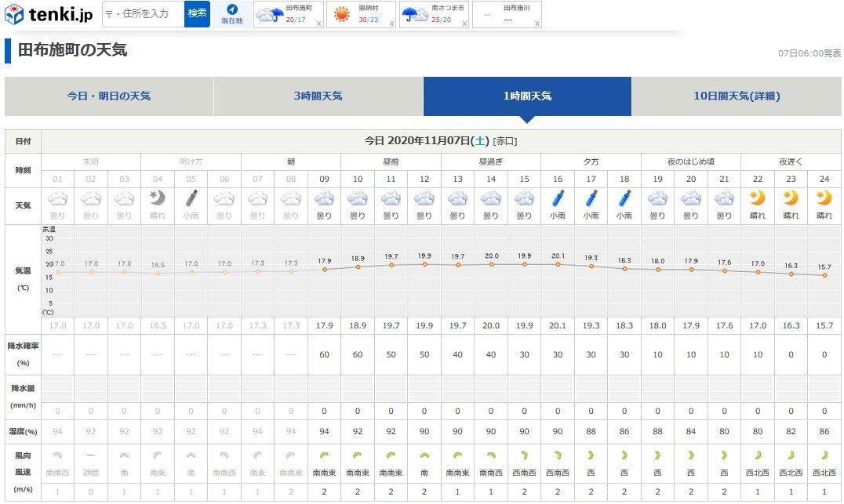Click the 静穏 calm wind symbol for hour 02
This screenshot has height=504, width=844.
pos(91,455)
